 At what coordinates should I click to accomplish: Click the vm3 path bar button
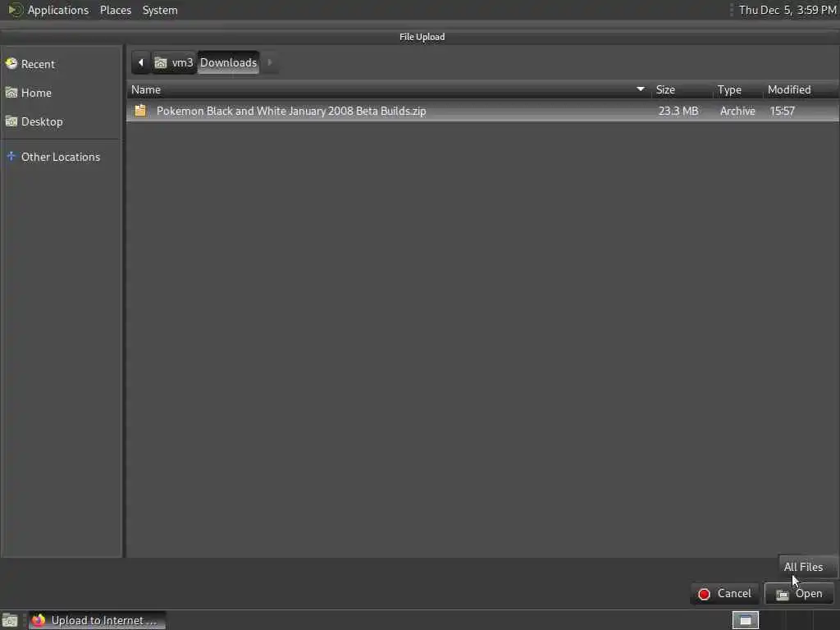click(x=174, y=62)
